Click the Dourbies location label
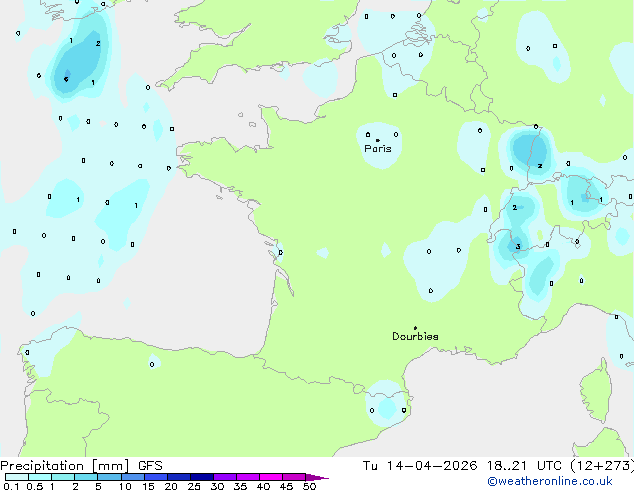The height and width of the screenshot is (490, 634). tap(415, 336)
